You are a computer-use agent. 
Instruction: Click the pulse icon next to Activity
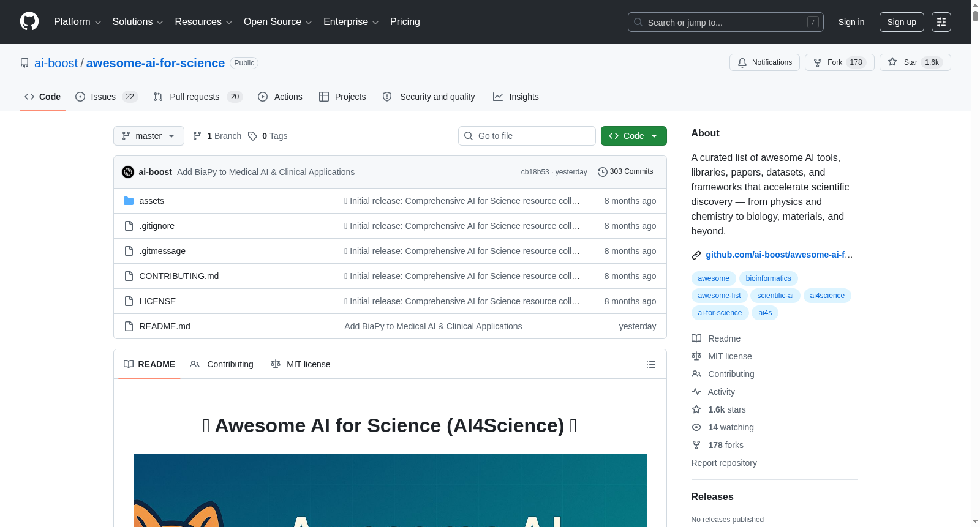[696, 392]
